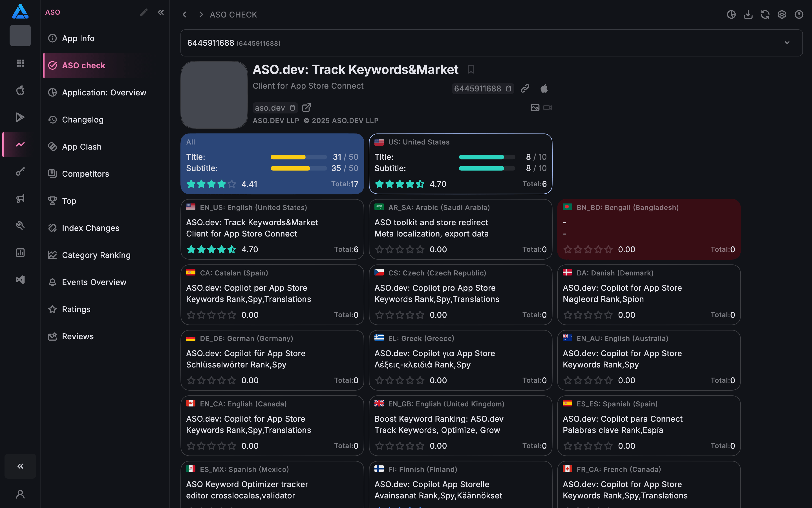
Task: Open the CA Catalan locale card
Action: click(272, 295)
